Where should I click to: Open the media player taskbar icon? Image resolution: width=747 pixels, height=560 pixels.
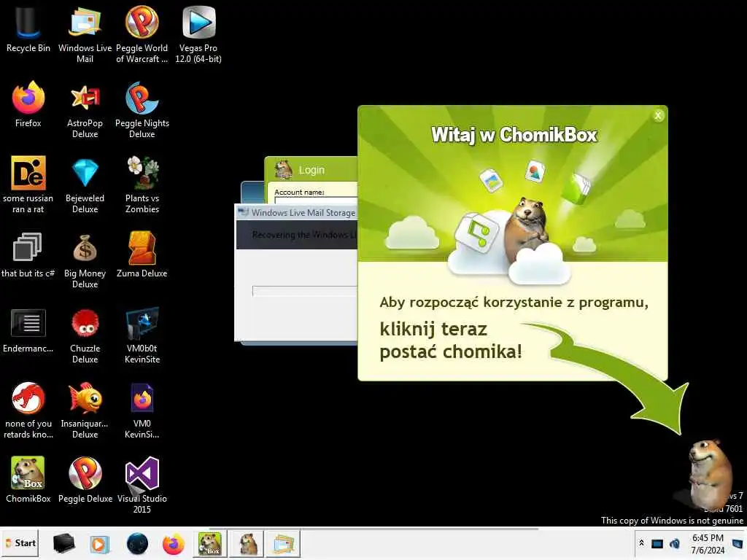click(x=99, y=543)
